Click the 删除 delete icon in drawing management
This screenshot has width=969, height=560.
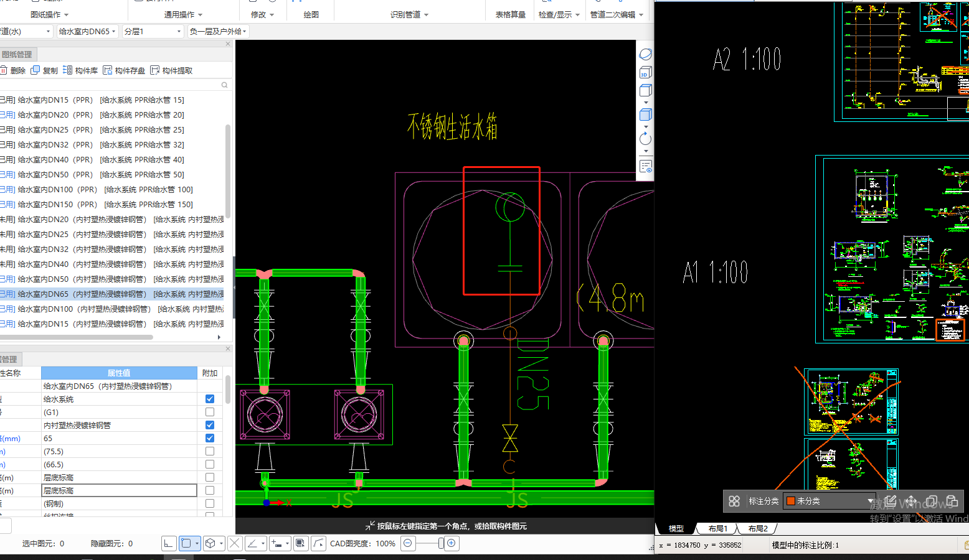tap(4, 70)
